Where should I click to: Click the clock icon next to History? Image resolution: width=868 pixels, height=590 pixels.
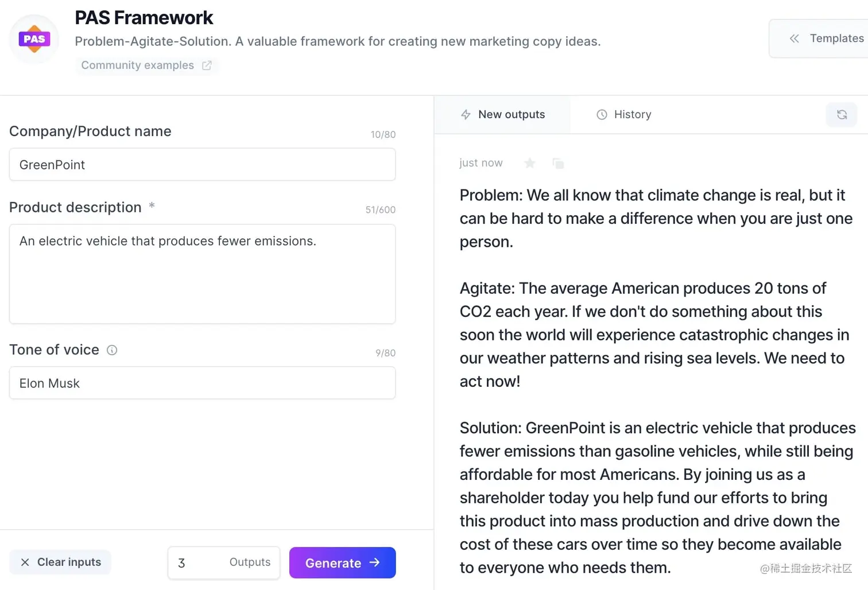(x=601, y=114)
